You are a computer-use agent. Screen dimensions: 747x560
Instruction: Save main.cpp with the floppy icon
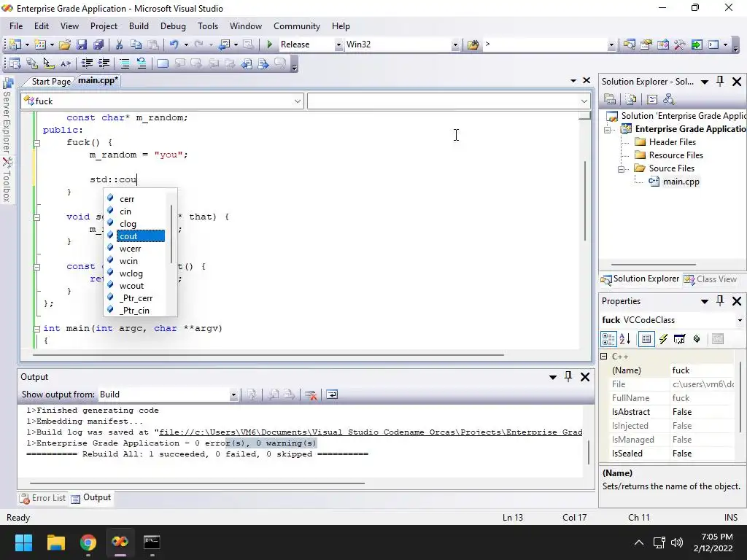pyautogui.click(x=82, y=44)
